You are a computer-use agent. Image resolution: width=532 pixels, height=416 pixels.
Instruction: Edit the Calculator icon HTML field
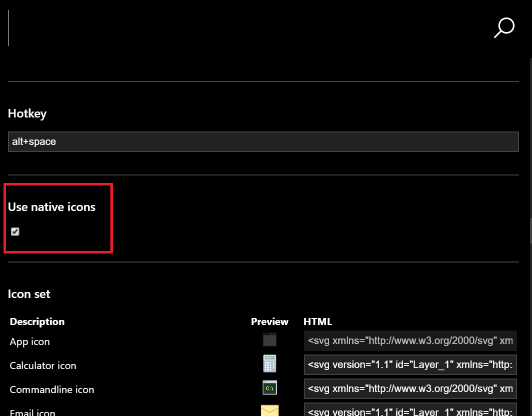point(410,364)
